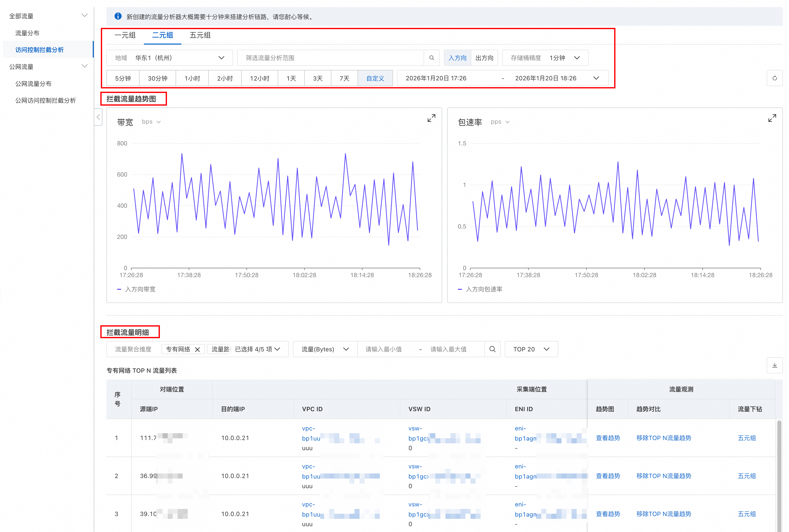The image size is (789, 532).
Task: Switch to the 五元组 tab
Action: 200,35
